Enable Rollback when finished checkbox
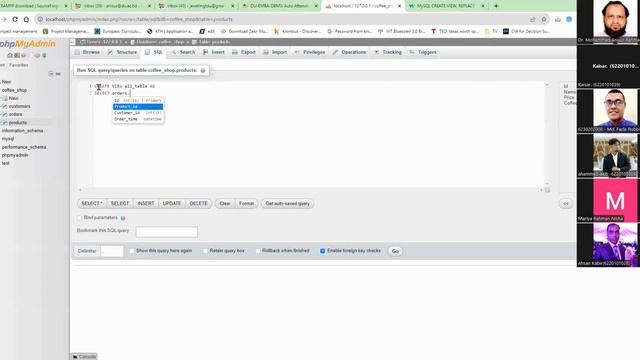The image size is (640, 360). tap(258, 251)
